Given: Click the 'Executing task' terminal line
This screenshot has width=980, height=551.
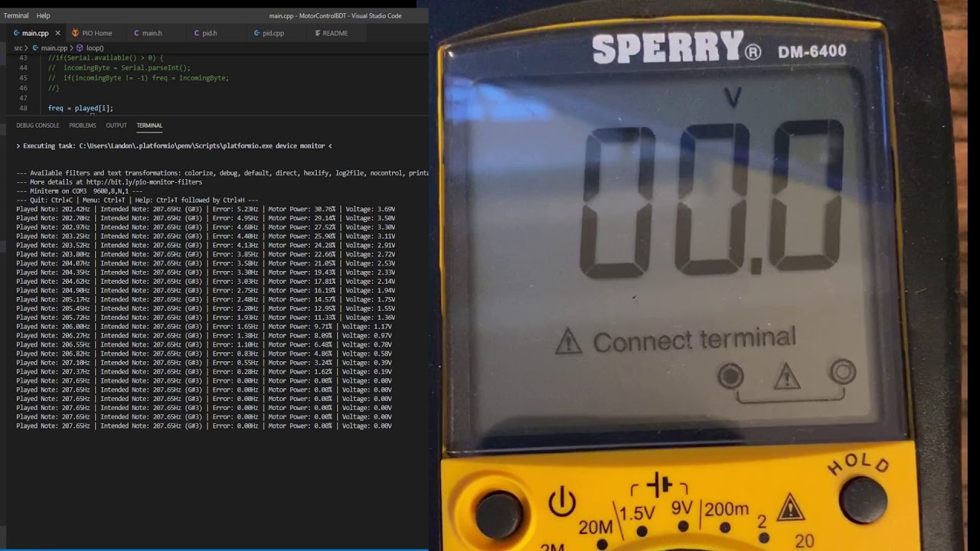Looking at the screenshot, I should pos(175,145).
